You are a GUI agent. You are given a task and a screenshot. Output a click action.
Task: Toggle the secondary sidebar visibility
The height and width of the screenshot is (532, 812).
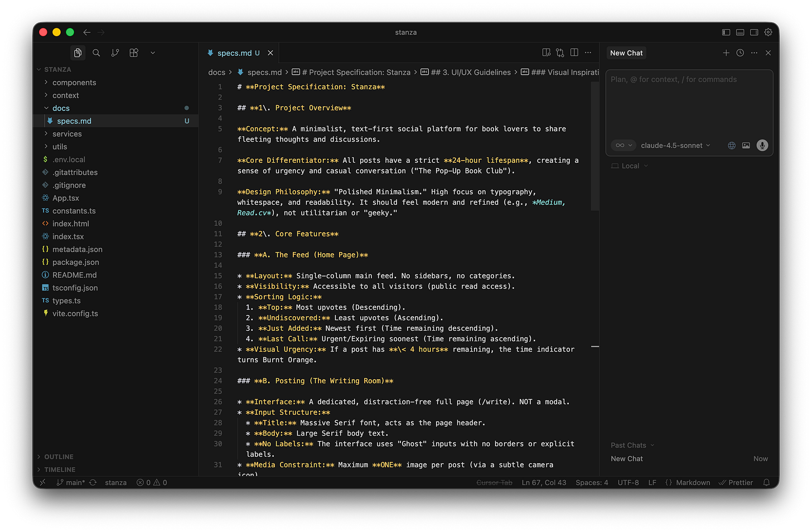tap(754, 32)
